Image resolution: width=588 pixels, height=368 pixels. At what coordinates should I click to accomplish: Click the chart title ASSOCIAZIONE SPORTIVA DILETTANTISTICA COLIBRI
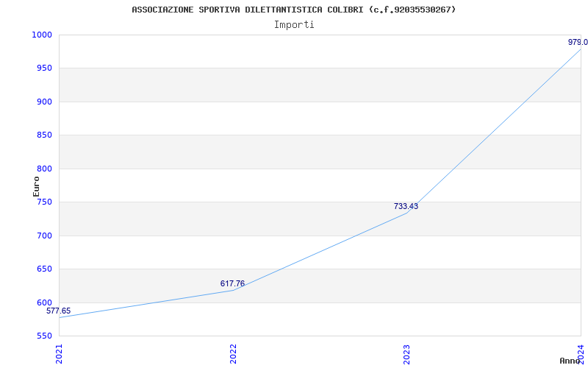coord(293,10)
